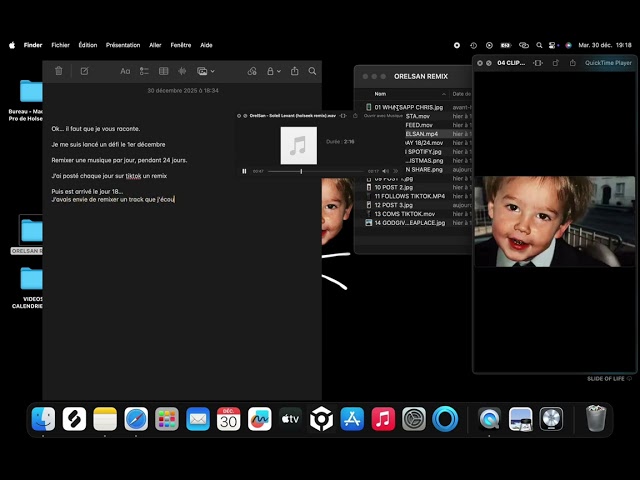Open the Apple menu
Image resolution: width=640 pixels, height=480 pixels.
pyautogui.click(x=12, y=45)
